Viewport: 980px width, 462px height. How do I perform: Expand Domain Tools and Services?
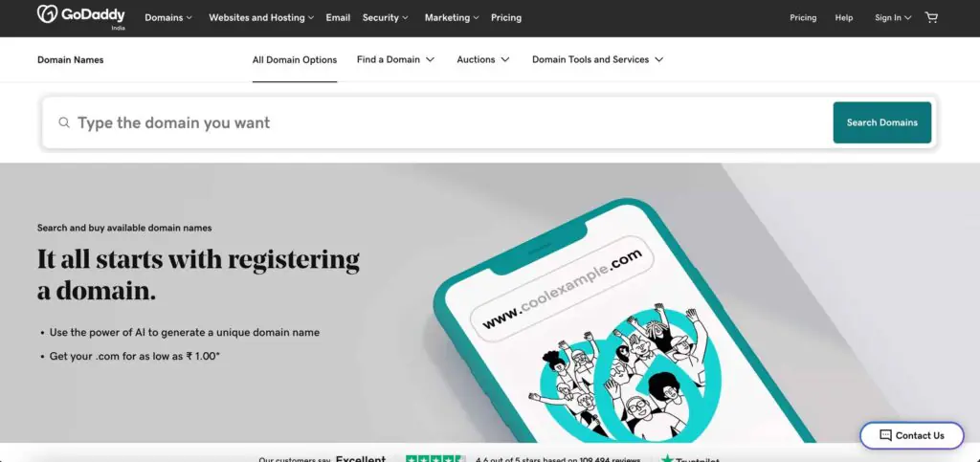click(597, 59)
